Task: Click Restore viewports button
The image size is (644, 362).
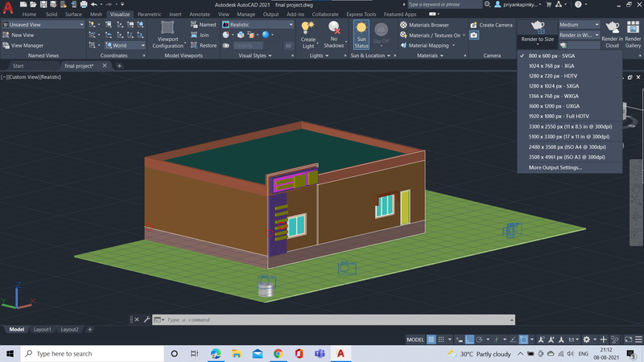Action: point(204,45)
